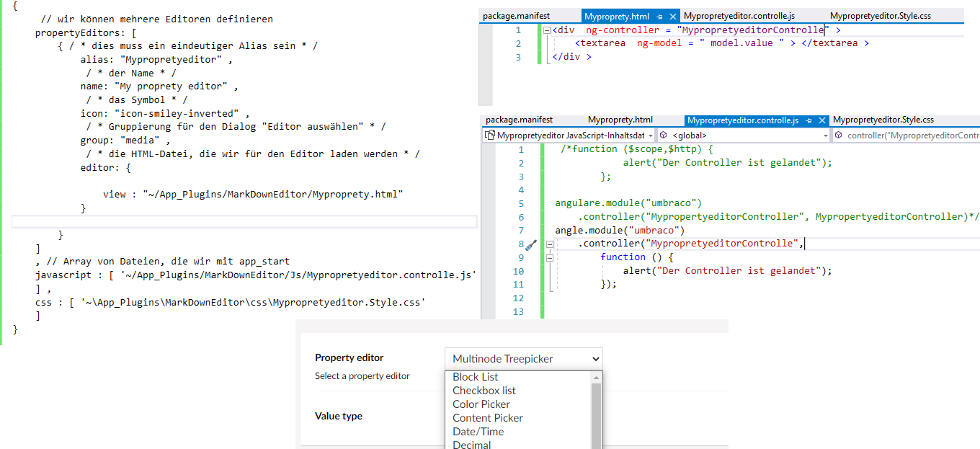Click the 'angle.module("umbraco")' line 7

[x=620, y=230]
